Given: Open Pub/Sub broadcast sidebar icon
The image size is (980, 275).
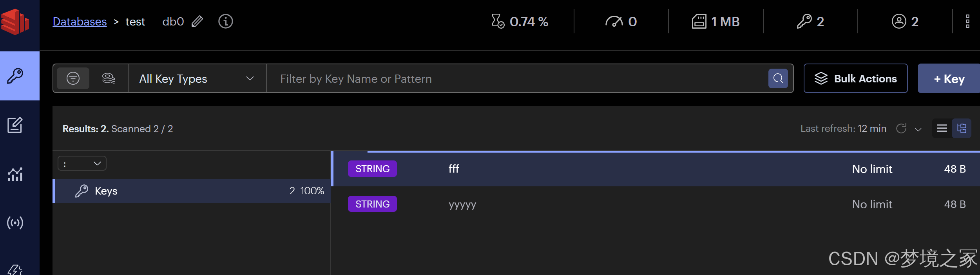Looking at the screenshot, I should (x=15, y=223).
